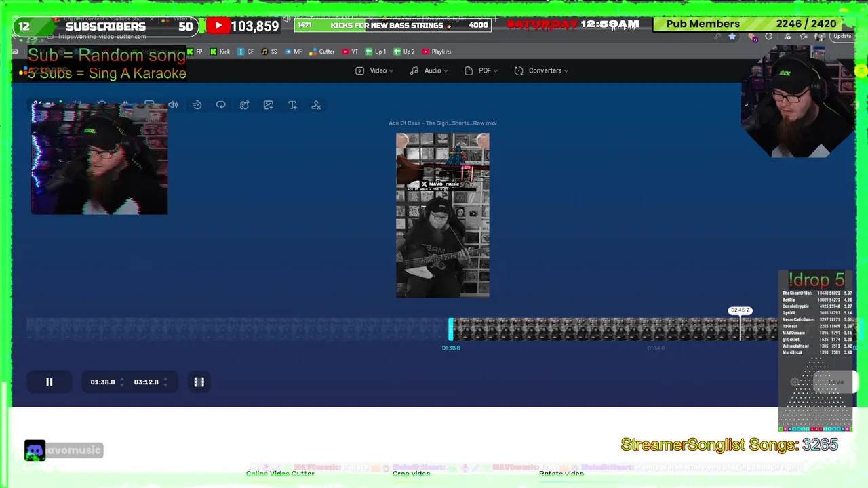Click the extension icon with purple badge
The width and height of the screenshot is (868, 488).
click(753, 37)
